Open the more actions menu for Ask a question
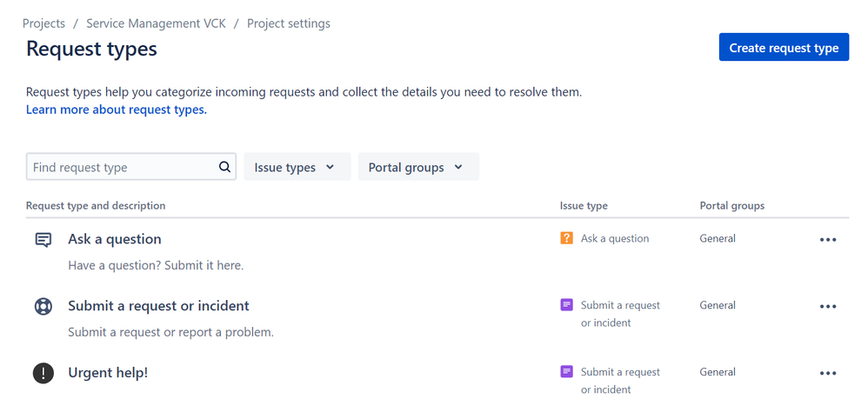This screenshot has height=419, width=868. (x=828, y=240)
